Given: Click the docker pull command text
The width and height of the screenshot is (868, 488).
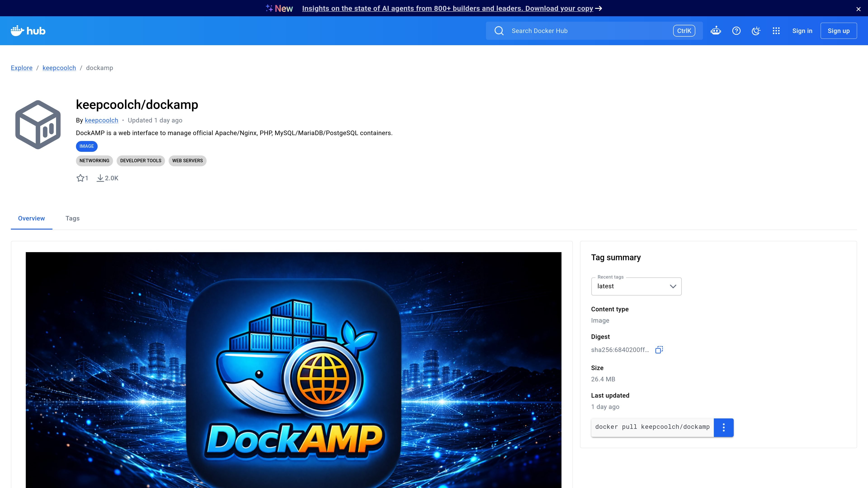Looking at the screenshot, I should point(652,427).
